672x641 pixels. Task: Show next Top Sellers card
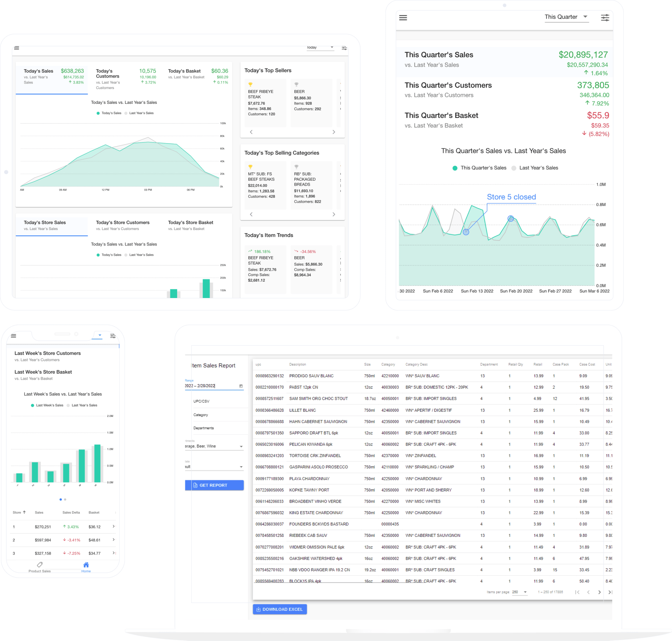(x=334, y=132)
